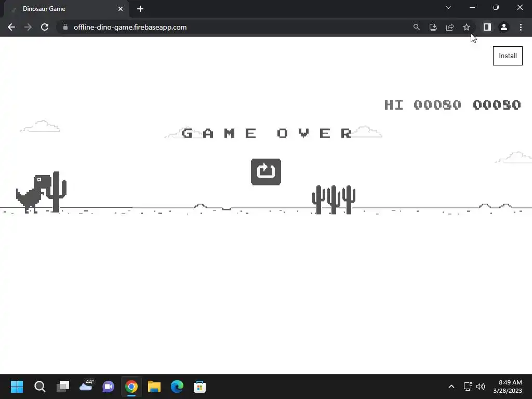
Task: Open the Windows Start menu
Action: pos(17,387)
